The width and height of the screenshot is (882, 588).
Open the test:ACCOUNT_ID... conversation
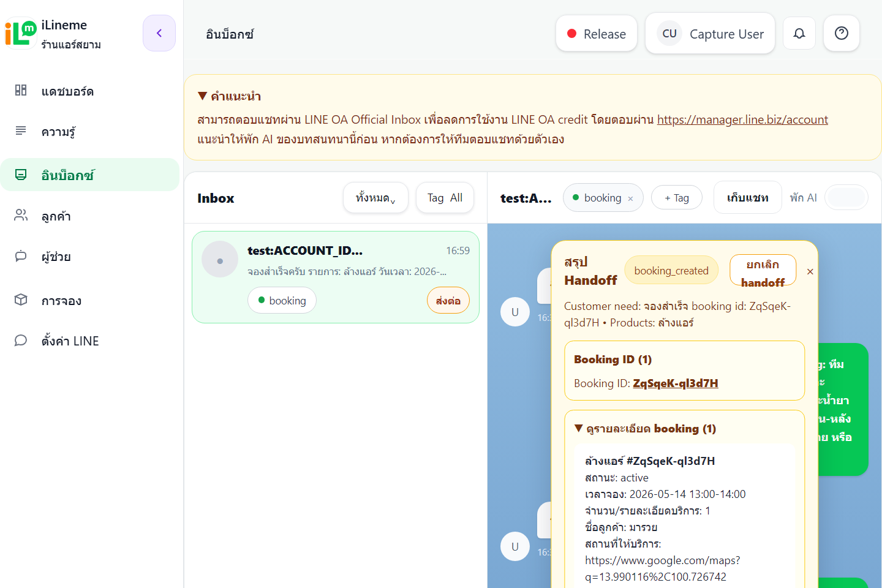(x=336, y=277)
